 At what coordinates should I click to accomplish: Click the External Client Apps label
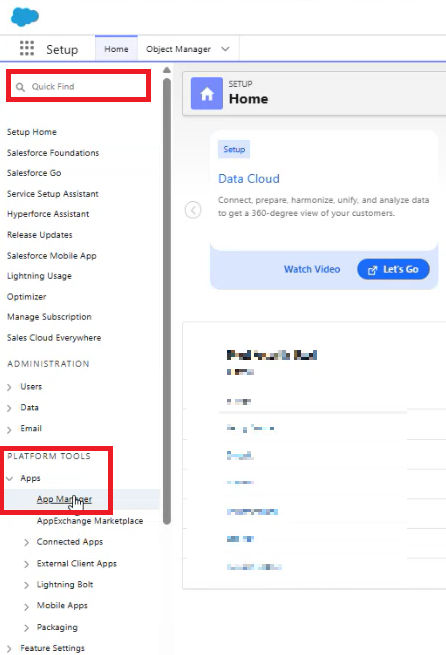(77, 564)
